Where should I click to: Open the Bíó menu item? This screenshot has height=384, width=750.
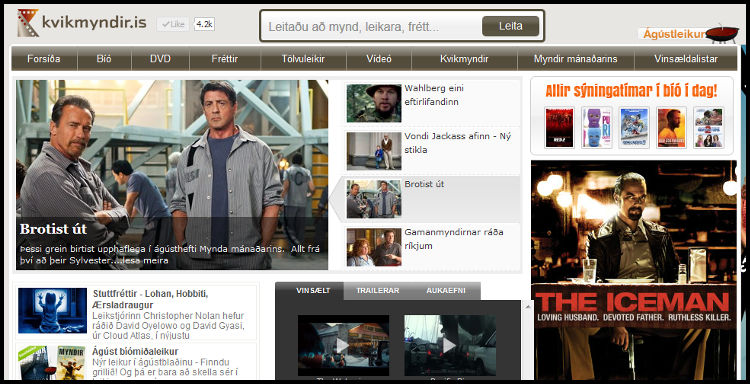coord(104,59)
